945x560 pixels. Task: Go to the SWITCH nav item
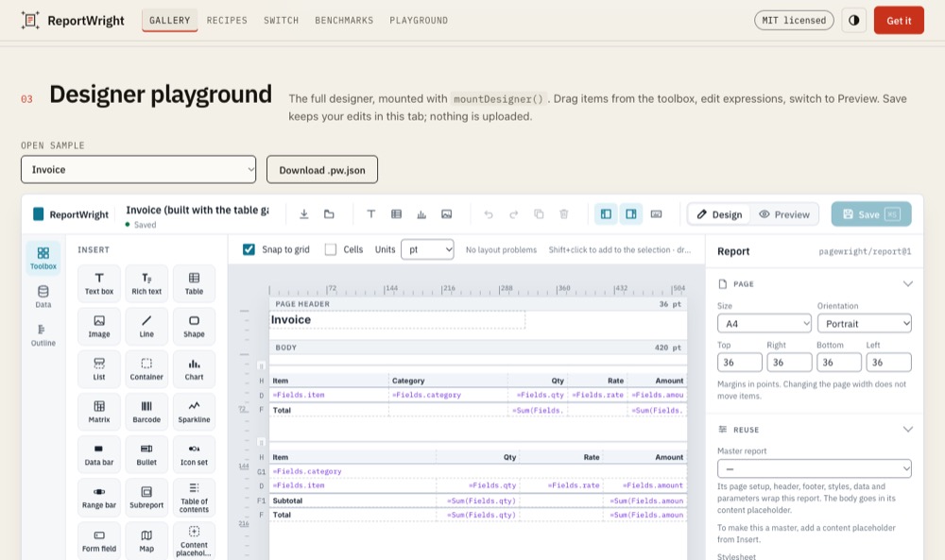coord(281,20)
